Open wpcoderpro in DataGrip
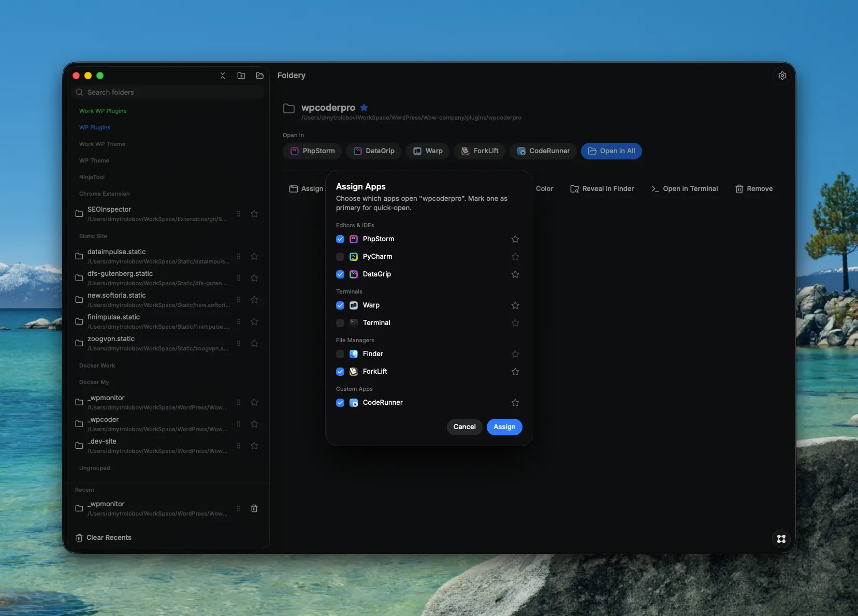This screenshot has height=616, width=858. 374,151
